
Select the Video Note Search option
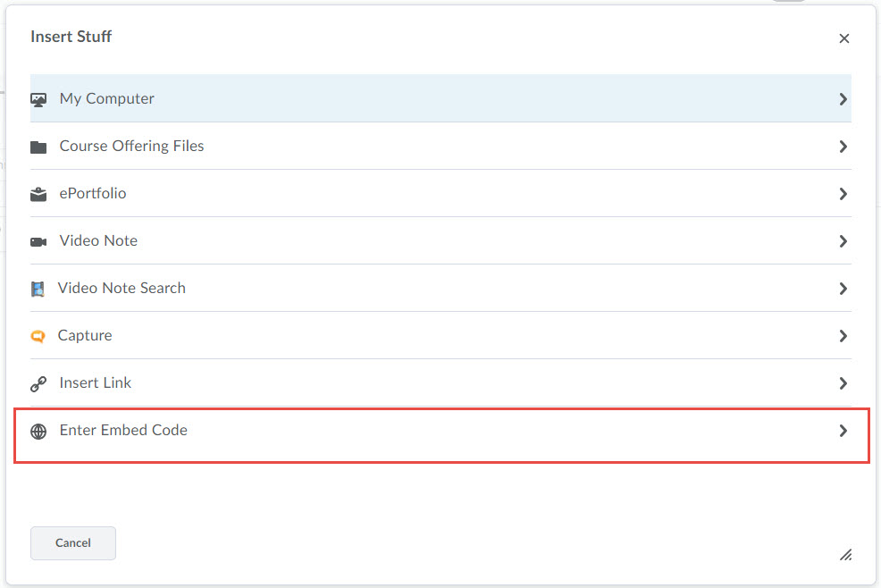coord(122,288)
